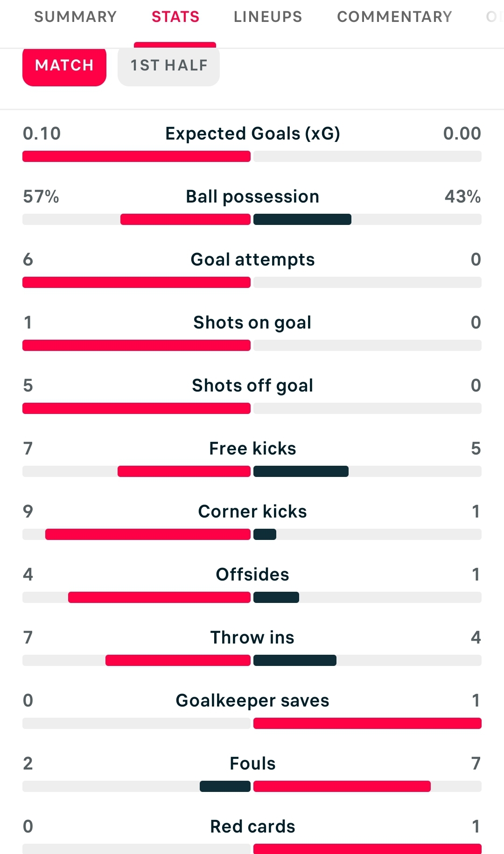Viewport: 504px width, 854px height.
Task: Open the Summary tab
Action: [75, 17]
